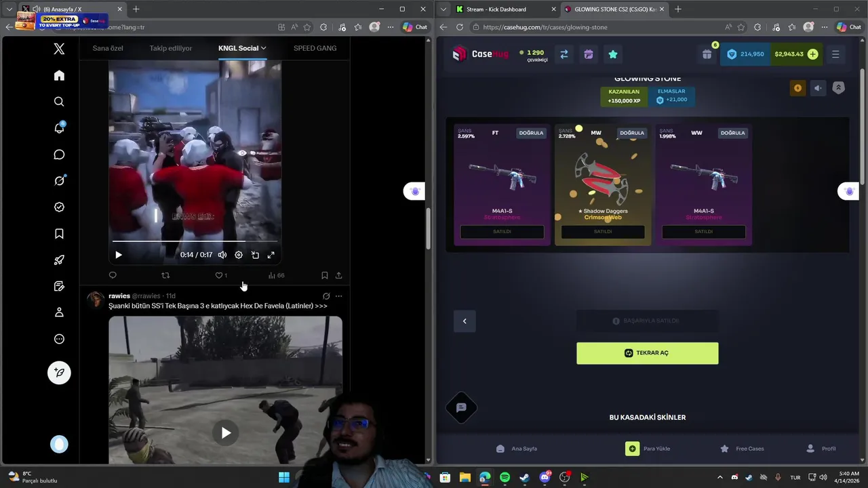Open Copilot Chat in CaseHug window

[x=850, y=27]
